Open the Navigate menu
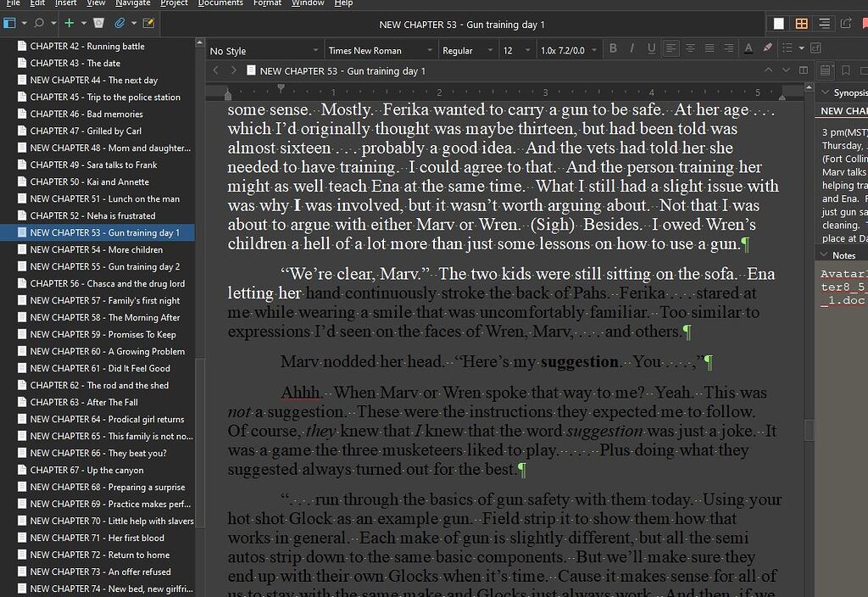Screen dimensions: 868x597 tap(135, 3)
